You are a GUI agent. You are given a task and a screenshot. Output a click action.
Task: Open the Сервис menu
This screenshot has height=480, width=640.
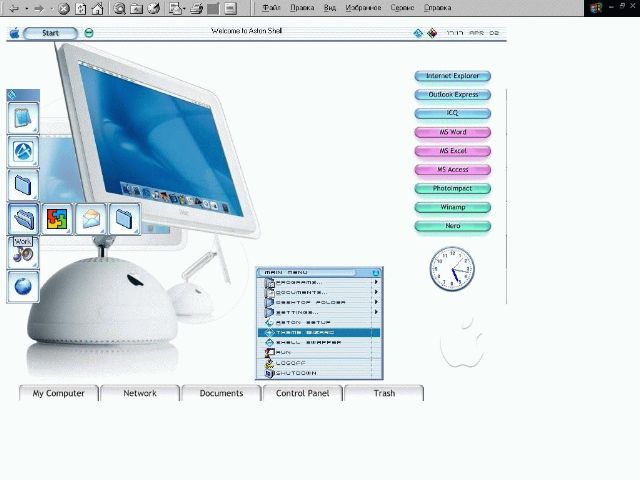coord(402,8)
